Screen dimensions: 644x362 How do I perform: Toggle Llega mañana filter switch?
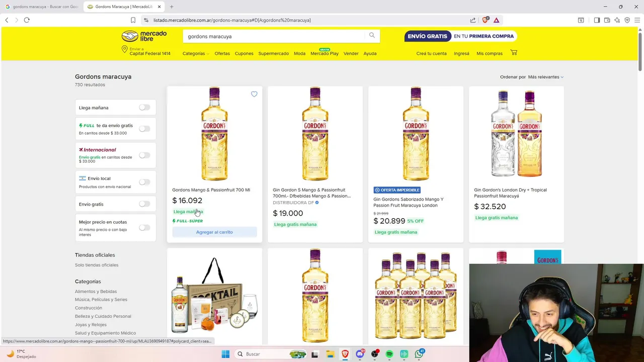tap(144, 107)
